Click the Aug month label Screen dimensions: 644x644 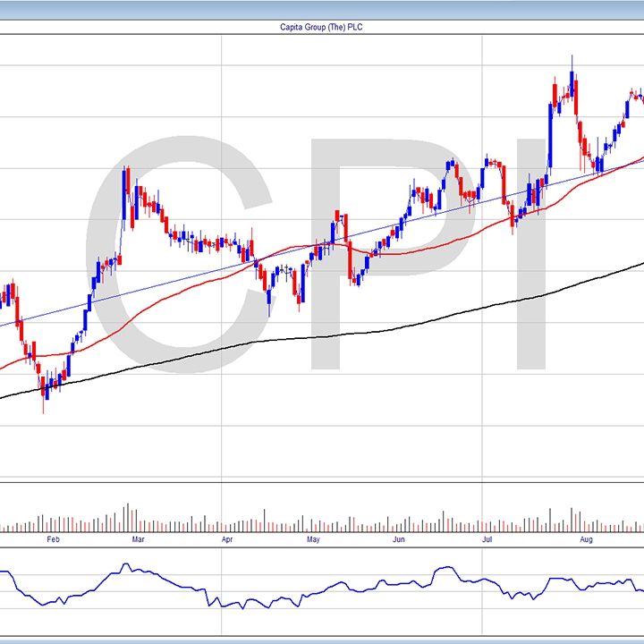tap(586, 540)
